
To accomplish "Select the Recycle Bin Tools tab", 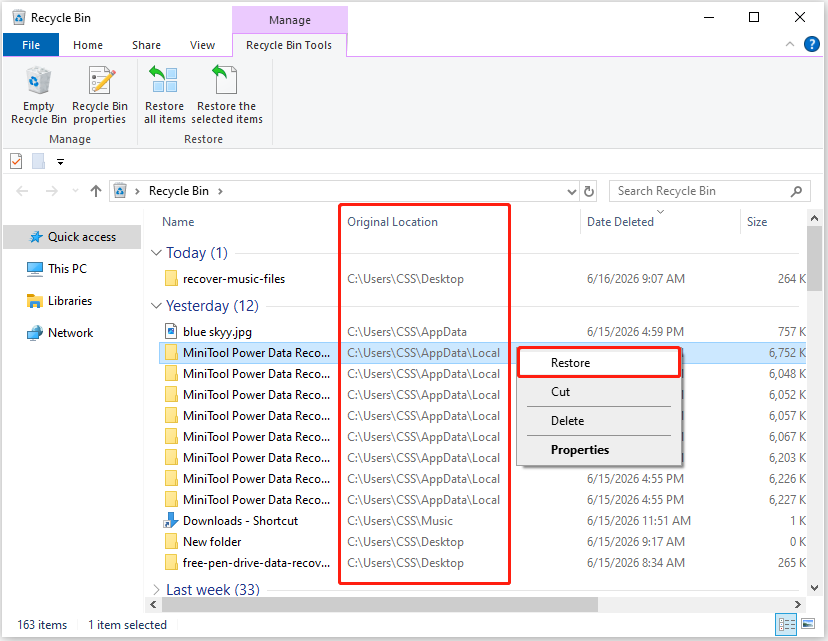I will click(289, 45).
